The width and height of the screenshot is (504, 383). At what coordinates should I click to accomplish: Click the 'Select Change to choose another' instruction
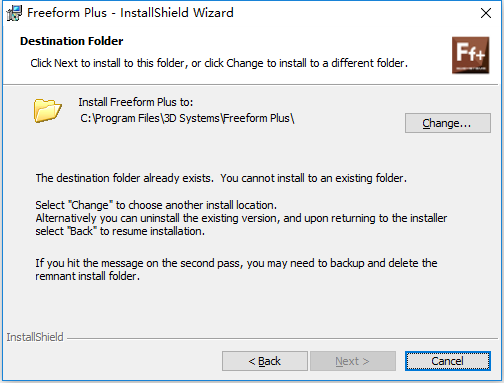[156, 205]
